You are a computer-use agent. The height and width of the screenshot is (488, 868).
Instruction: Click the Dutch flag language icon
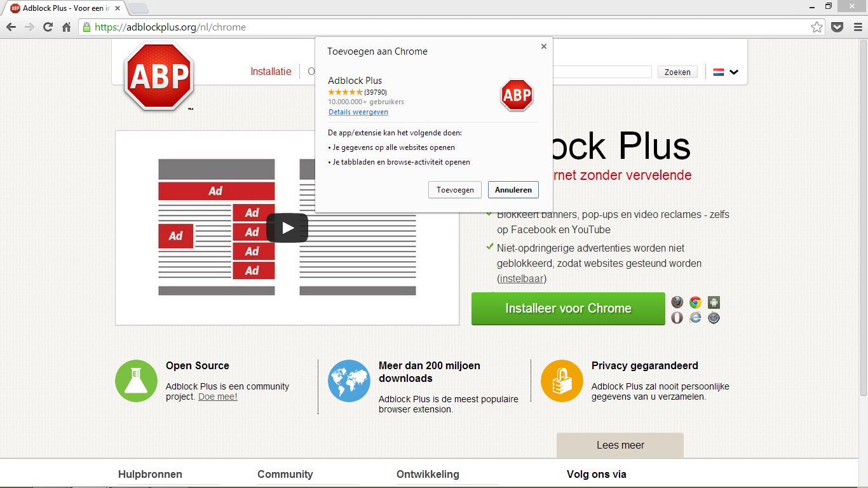719,72
